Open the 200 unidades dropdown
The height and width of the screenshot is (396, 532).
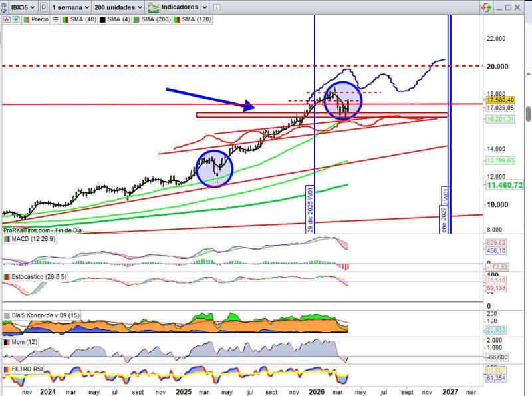[117, 7]
